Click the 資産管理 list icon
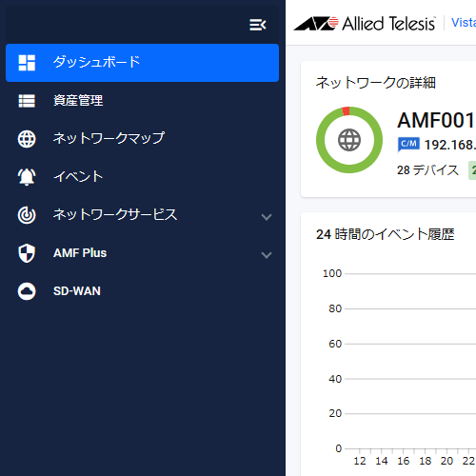The image size is (476, 476). coord(27,101)
